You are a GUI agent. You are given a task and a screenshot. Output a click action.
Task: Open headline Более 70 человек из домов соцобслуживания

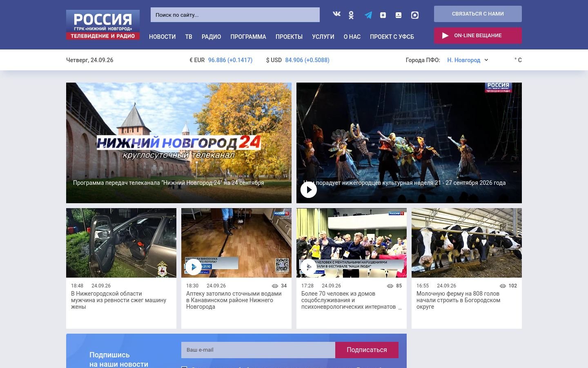pyautogui.click(x=349, y=300)
